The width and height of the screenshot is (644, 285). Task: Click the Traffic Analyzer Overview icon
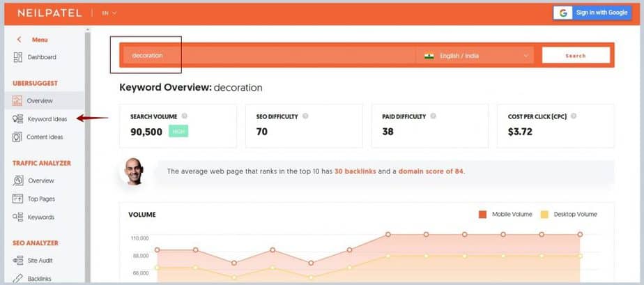click(18, 180)
